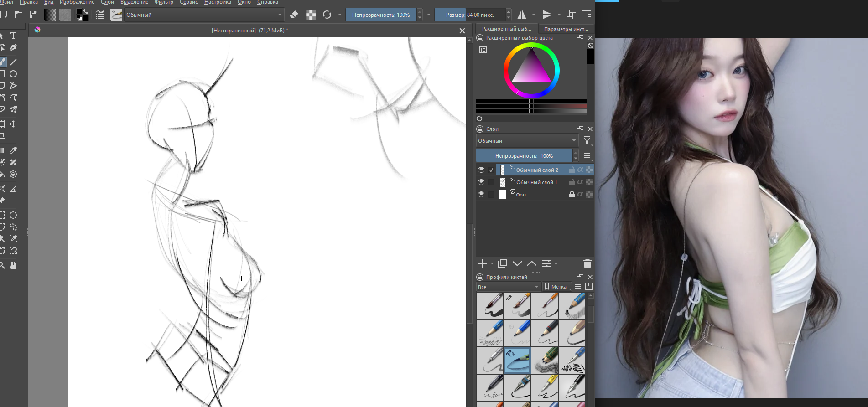This screenshot has height=407, width=868.
Task: Duplicate layer with the copy icon
Action: 503,263
